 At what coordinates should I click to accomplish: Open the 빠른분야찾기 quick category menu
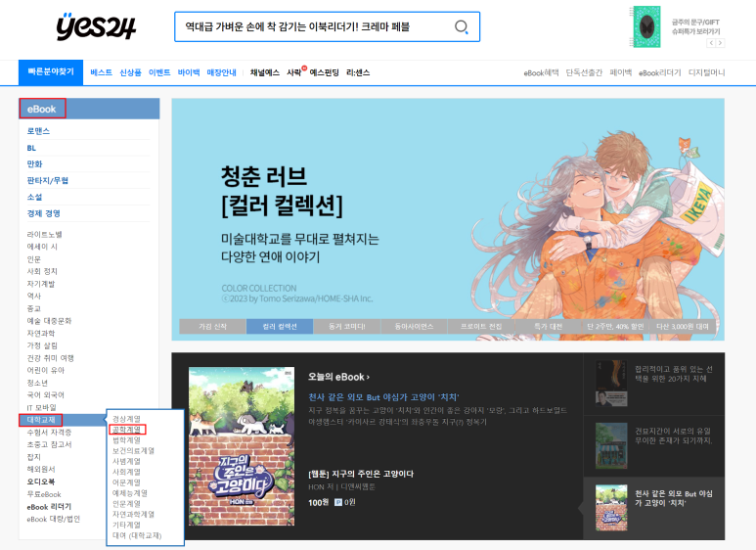coord(51,71)
